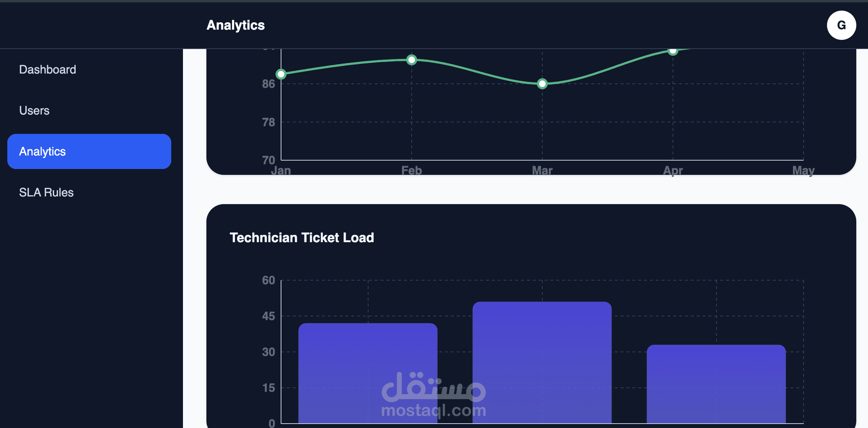Click the 86 y-axis label on line chart
Image resolution: width=868 pixels, height=428 pixels.
269,84
